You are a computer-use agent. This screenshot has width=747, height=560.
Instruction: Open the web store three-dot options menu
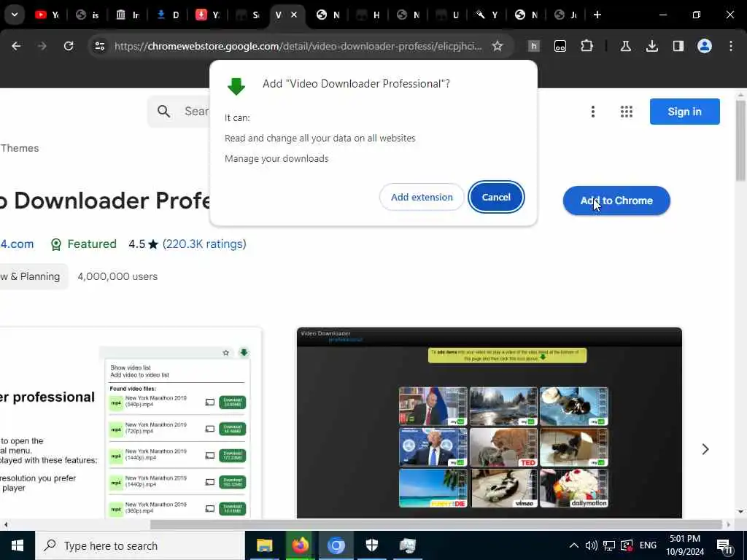[x=592, y=112]
